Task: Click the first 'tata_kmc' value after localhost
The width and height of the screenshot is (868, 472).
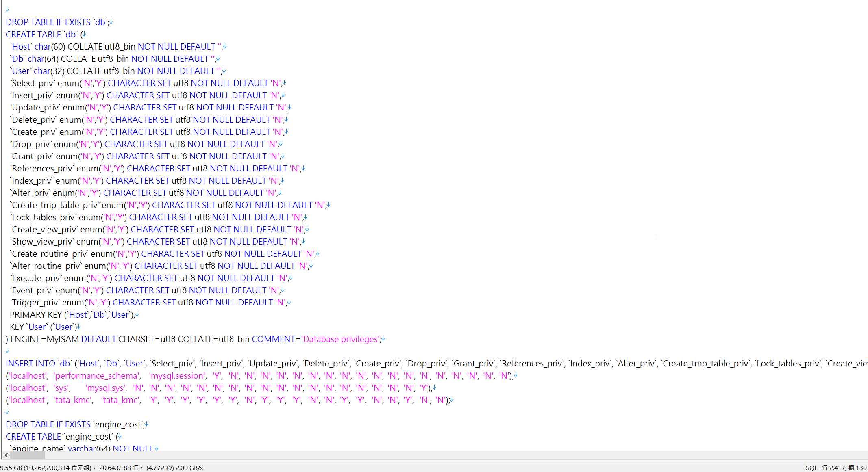Action: tap(73, 400)
